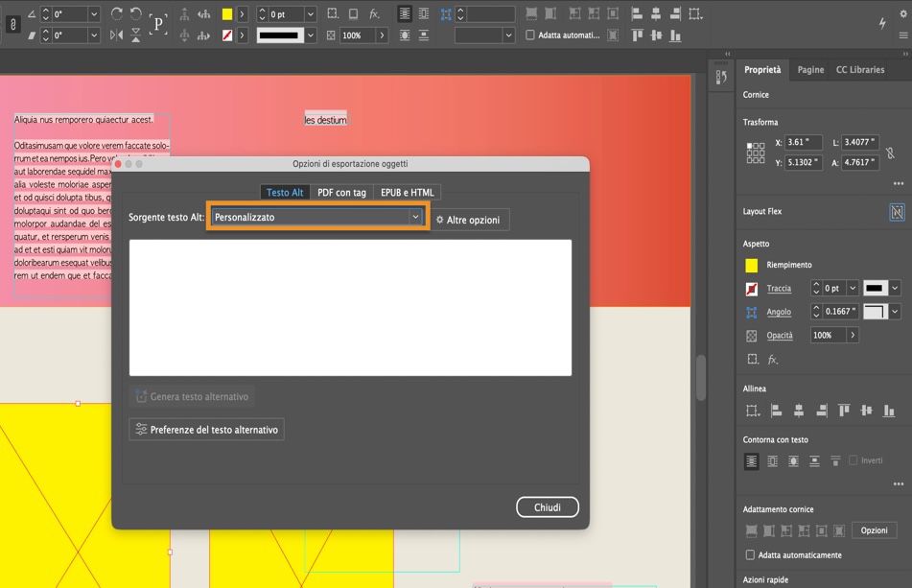The image size is (912, 588).
Task: Select the jump object wrap icon in Contorna con testo
Action: coord(814,461)
